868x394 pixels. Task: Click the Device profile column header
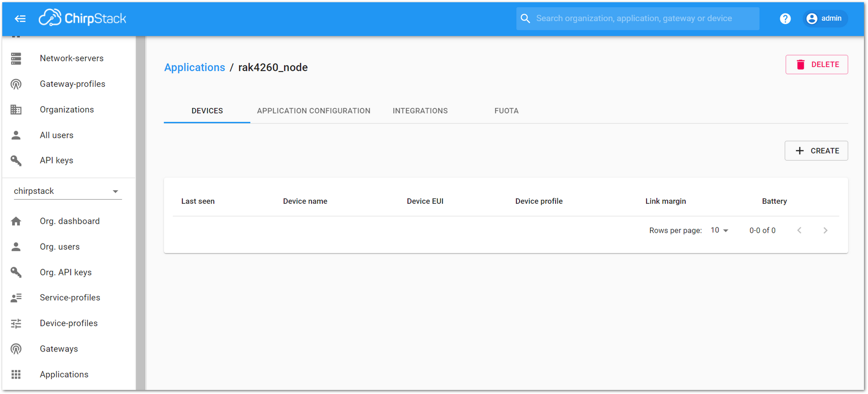(x=539, y=201)
